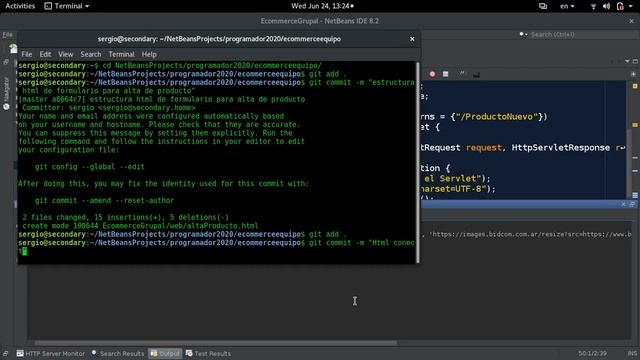Select the Output tab
The width and height of the screenshot is (640, 360).
(165, 353)
